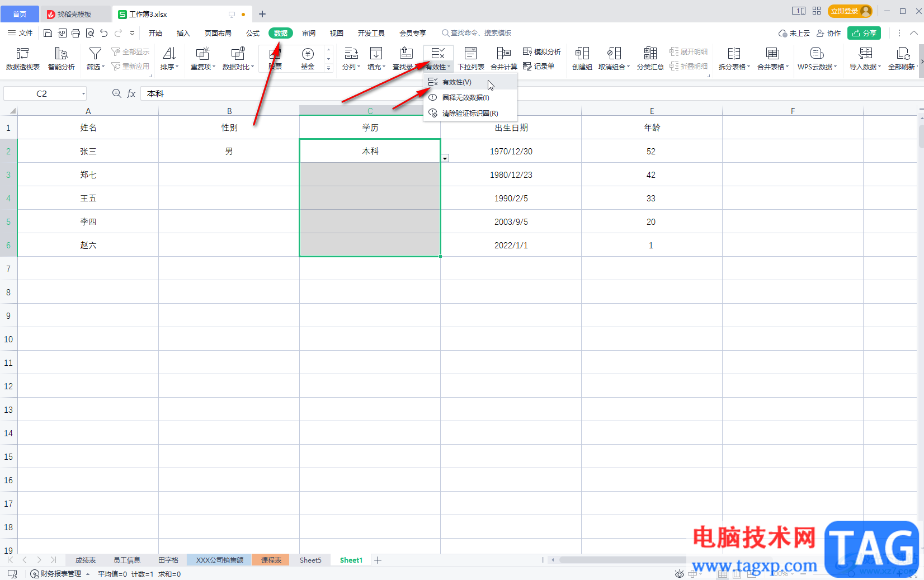Switch to the 插入 ribbon tab
The width and height of the screenshot is (924, 580).
[x=183, y=34]
